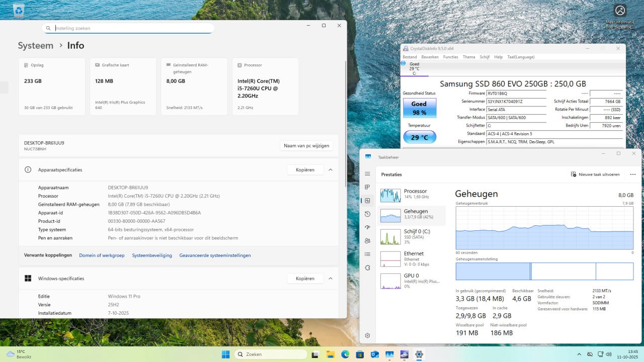Show hidden system tray icons chevron
Viewport: 644px width, 362px height.
click(x=580, y=354)
